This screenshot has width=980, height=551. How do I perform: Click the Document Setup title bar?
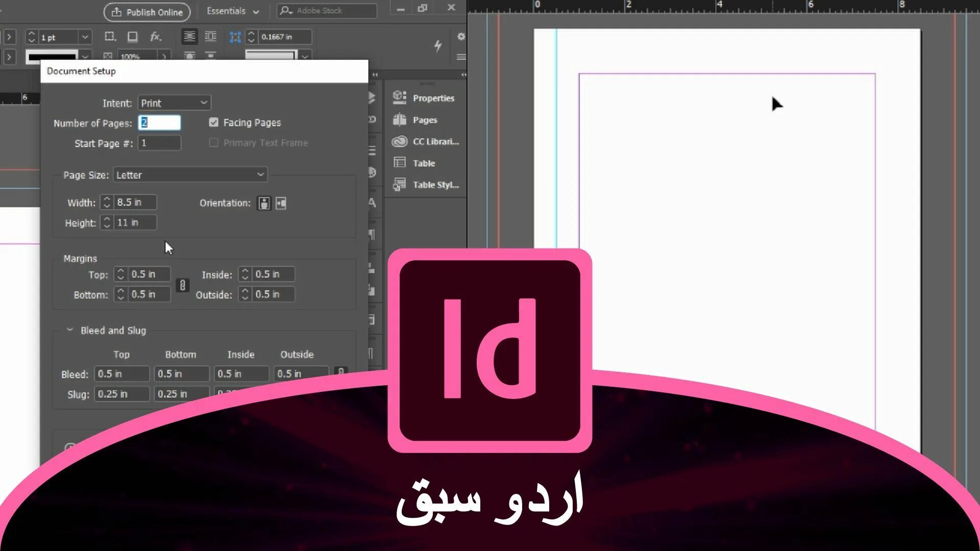[x=204, y=71]
